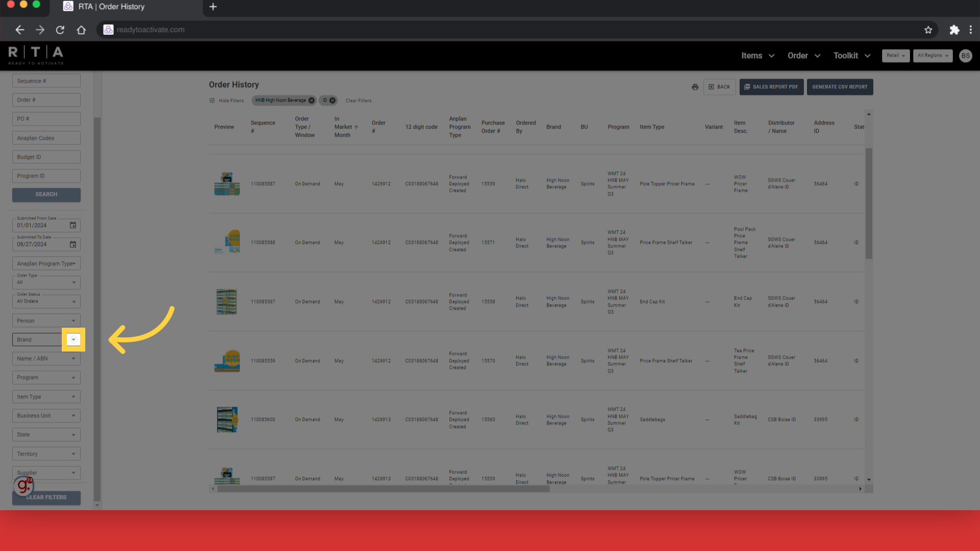This screenshot has height=551, width=980.
Task: Click horizontal scrollbar right arrow
Action: point(860,489)
